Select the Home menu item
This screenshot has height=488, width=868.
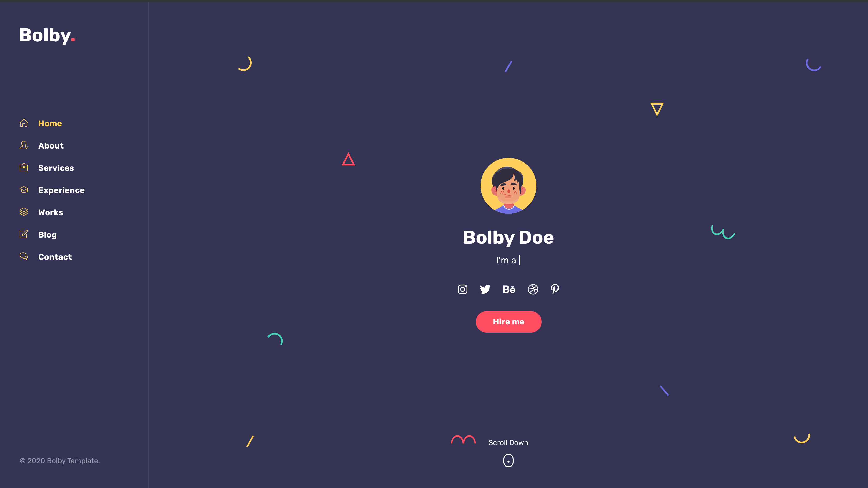click(50, 123)
